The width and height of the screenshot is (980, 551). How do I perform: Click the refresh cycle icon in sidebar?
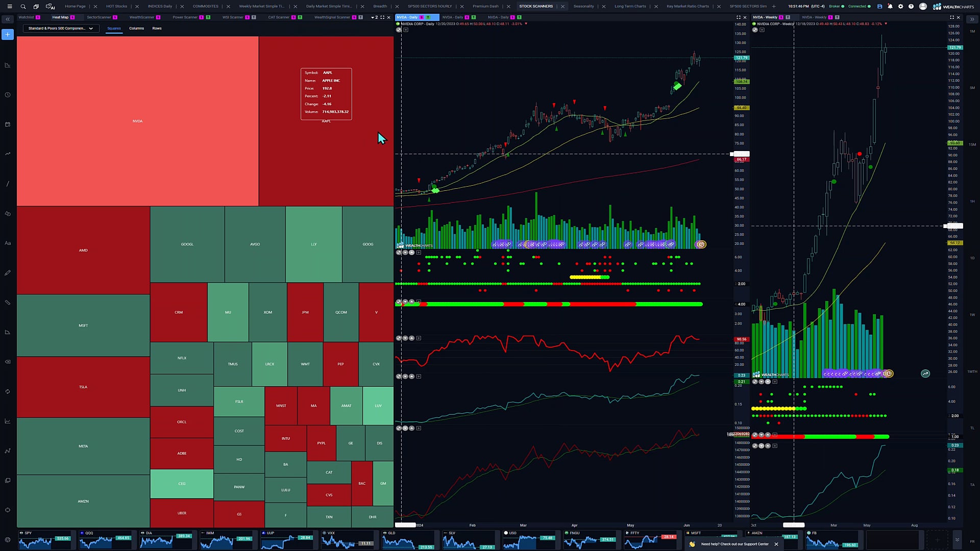tap(8, 392)
